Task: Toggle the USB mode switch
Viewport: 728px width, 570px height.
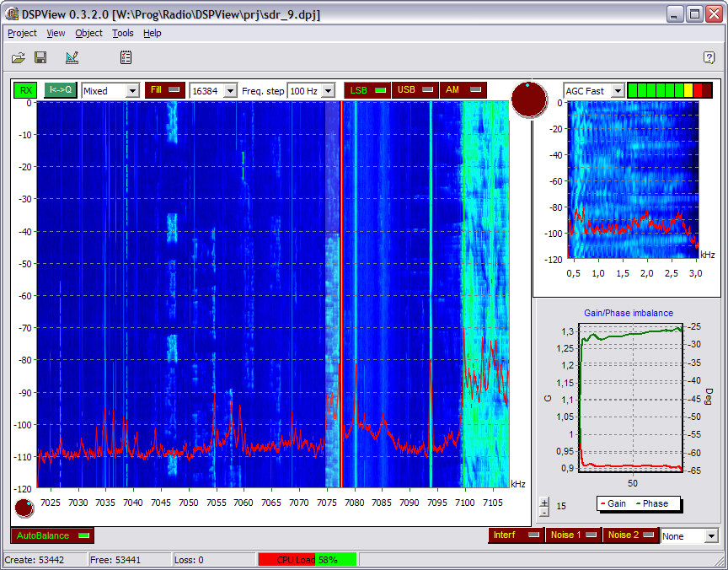Action: [415, 90]
